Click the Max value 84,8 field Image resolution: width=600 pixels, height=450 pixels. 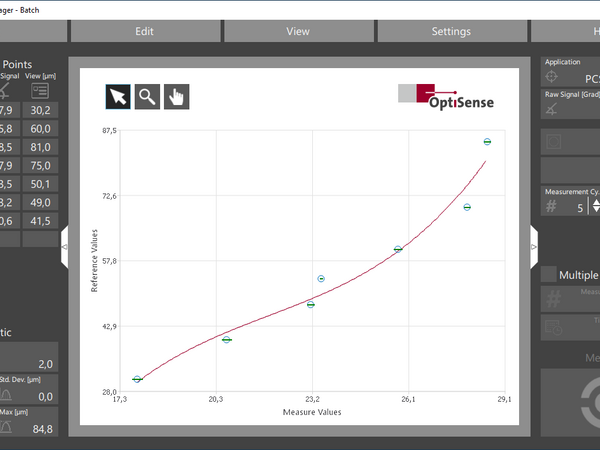pos(41,429)
